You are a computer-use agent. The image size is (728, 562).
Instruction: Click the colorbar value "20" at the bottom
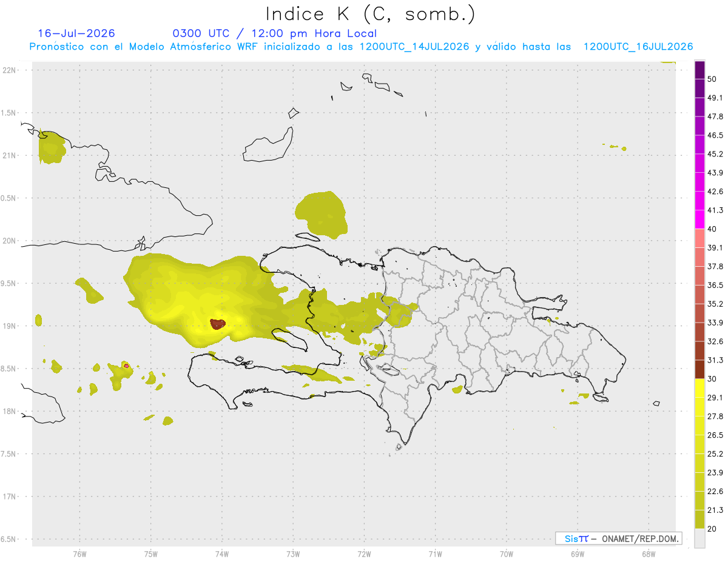click(x=712, y=529)
